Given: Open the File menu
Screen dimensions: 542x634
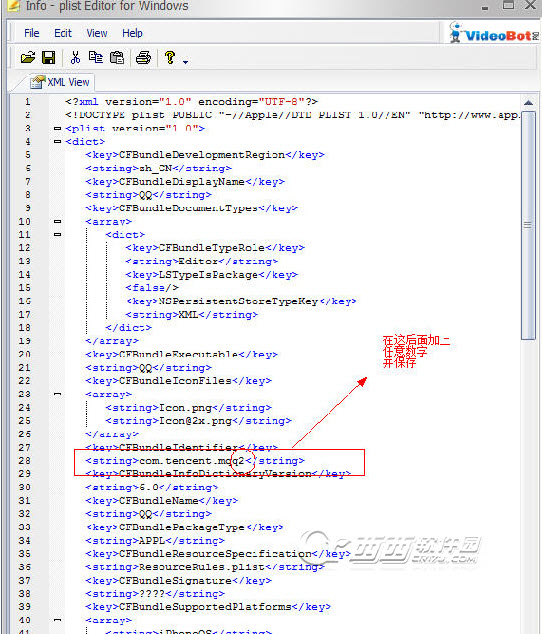Looking at the screenshot, I should tap(32, 33).
